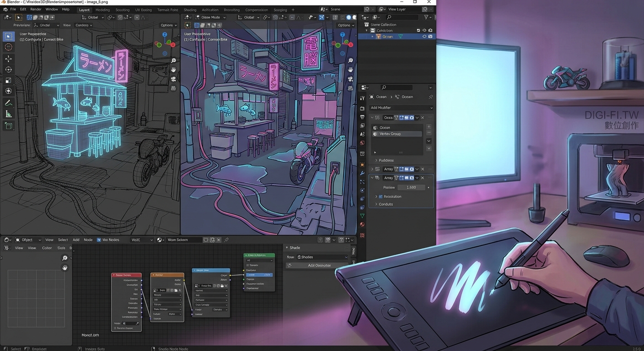This screenshot has width=644, height=351.
Task: Select the Annotate pencil tool
Action: 8,102
